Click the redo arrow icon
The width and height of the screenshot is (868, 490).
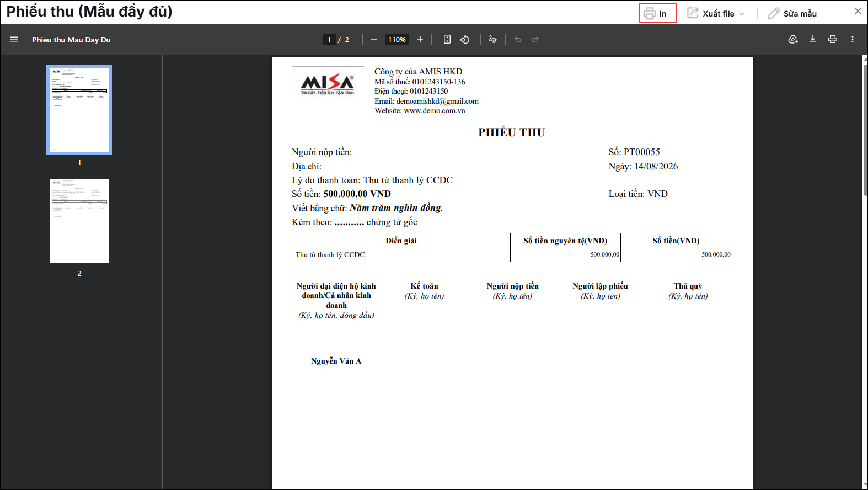click(535, 39)
